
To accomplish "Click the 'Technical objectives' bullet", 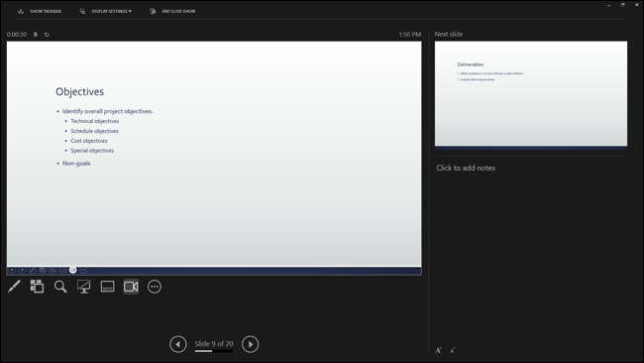I will click(95, 121).
